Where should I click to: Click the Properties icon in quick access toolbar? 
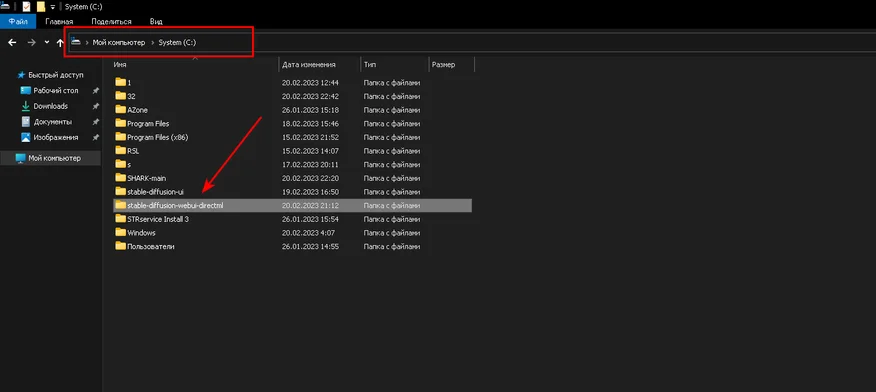(26, 7)
